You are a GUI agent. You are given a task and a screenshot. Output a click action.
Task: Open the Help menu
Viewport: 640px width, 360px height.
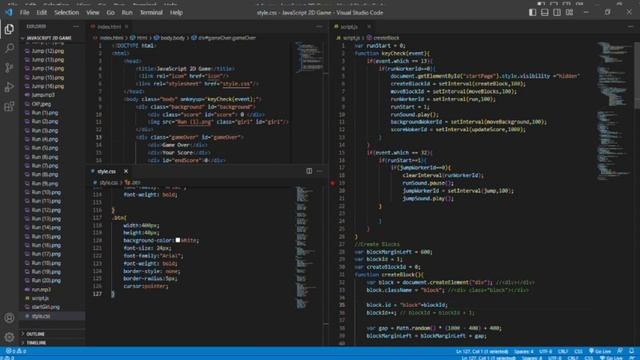pyautogui.click(x=176, y=13)
